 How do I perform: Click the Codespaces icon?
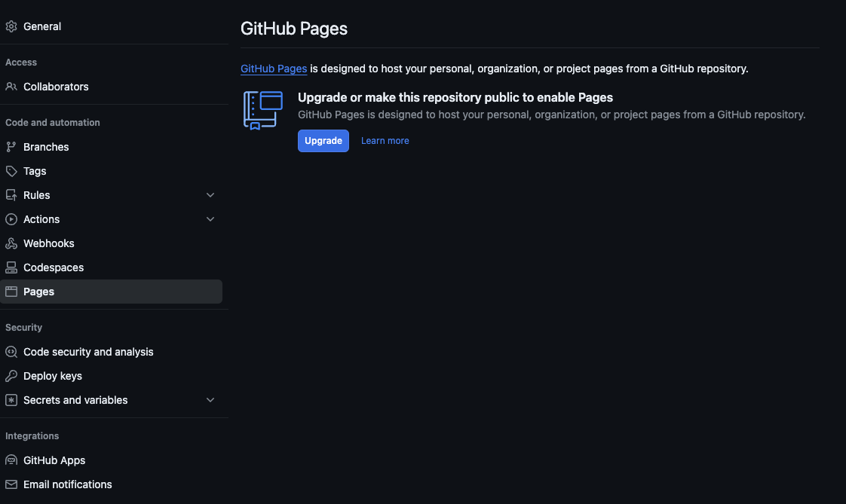tap(11, 268)
